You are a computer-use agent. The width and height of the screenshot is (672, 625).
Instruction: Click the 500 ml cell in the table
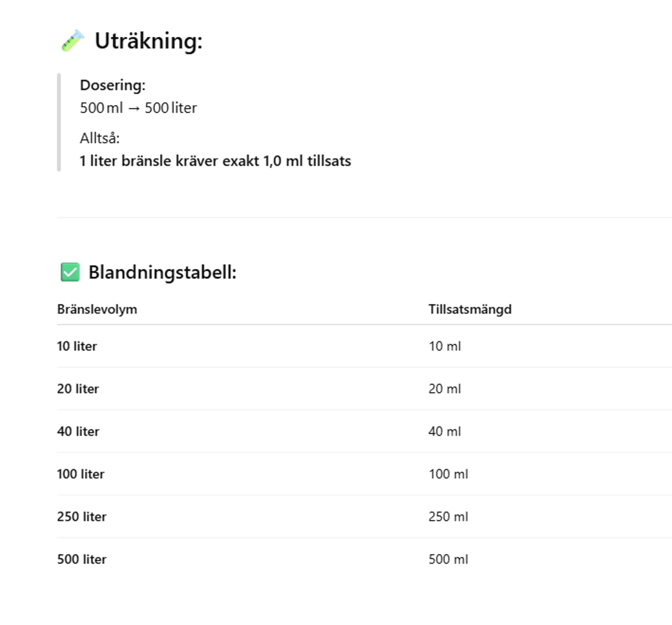448,559
